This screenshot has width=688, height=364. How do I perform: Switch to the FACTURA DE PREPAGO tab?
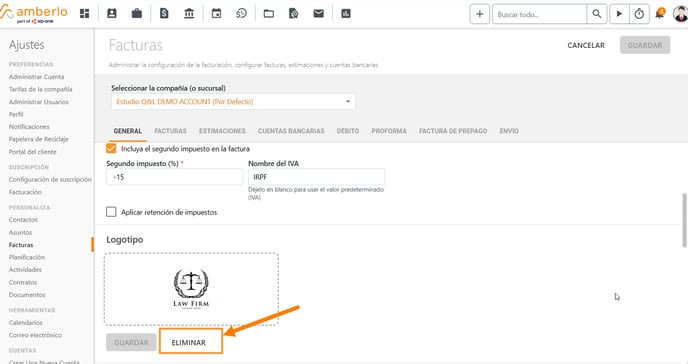click(x=453, y=131)
